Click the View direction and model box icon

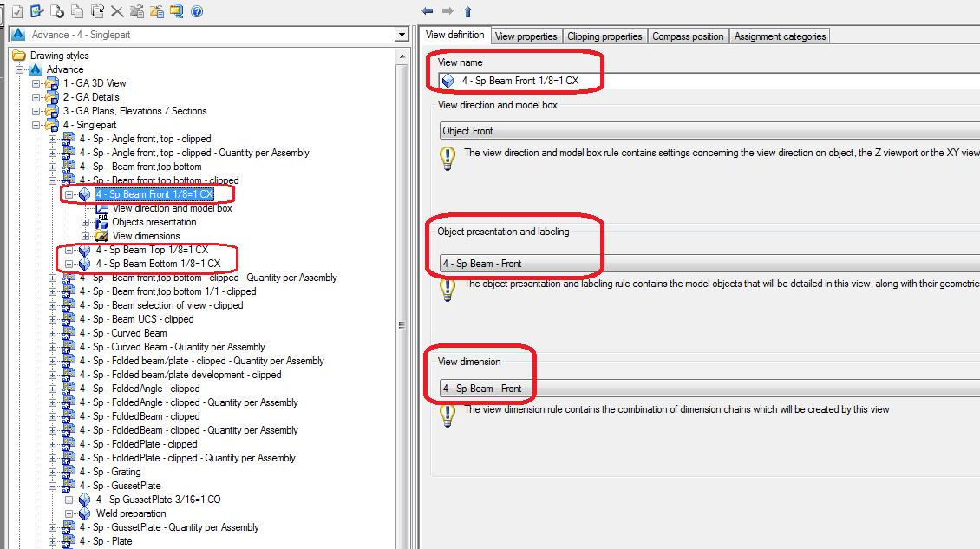tap(101, 208)
